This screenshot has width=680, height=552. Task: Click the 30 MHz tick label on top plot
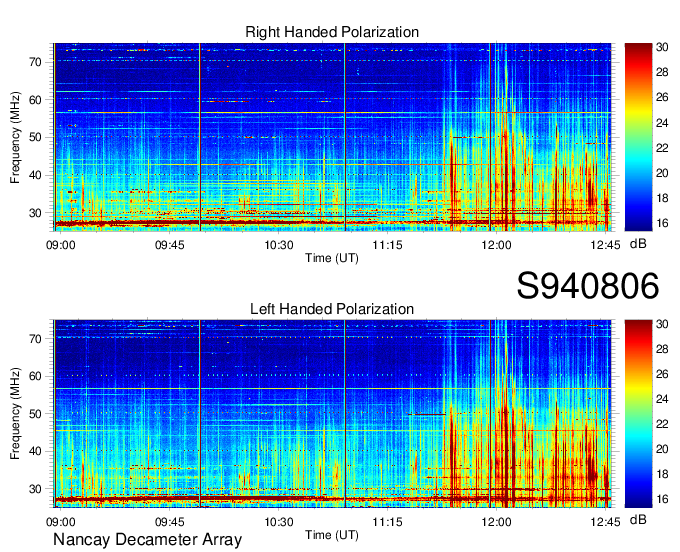click(35, 213)
